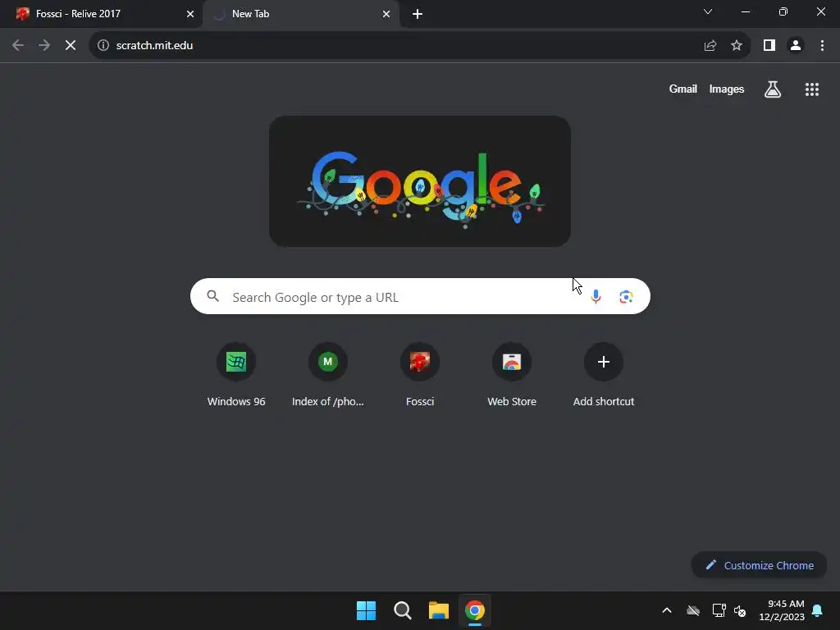
Task: Restore down the Chrome window
Action: 783,11
